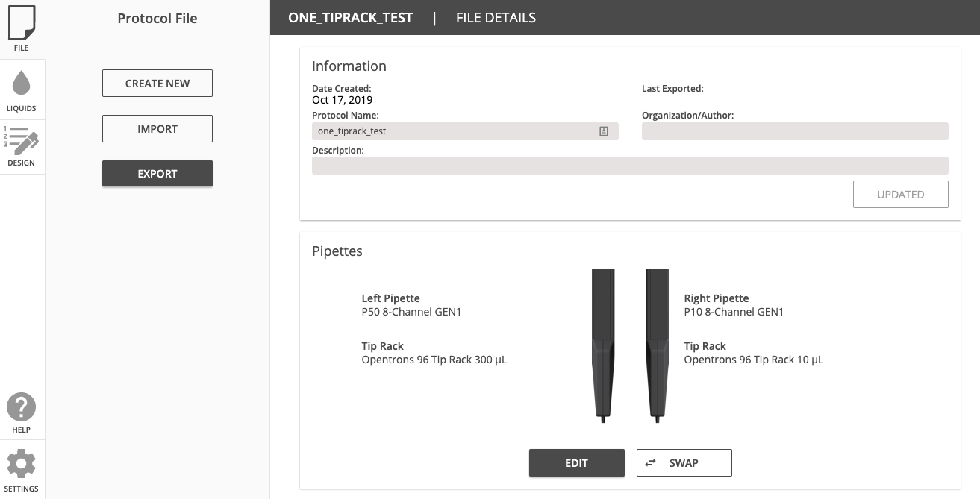Open the File tab icon
The width and height of the screenshot is (980, 499).
coord(21,23)
